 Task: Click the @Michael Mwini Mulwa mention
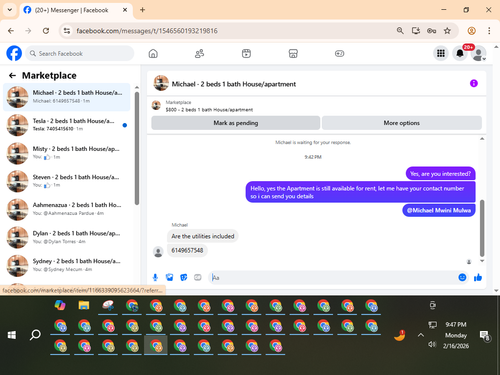(439, 210)
